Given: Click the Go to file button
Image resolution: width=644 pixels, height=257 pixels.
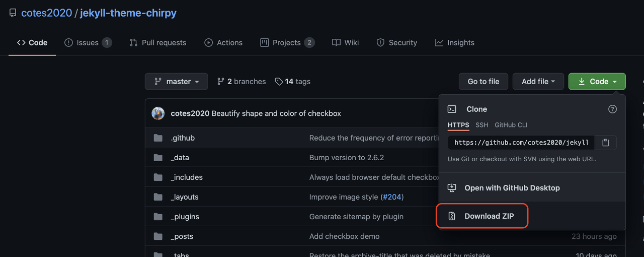Looking at the screenshot, I should [484, 82].
